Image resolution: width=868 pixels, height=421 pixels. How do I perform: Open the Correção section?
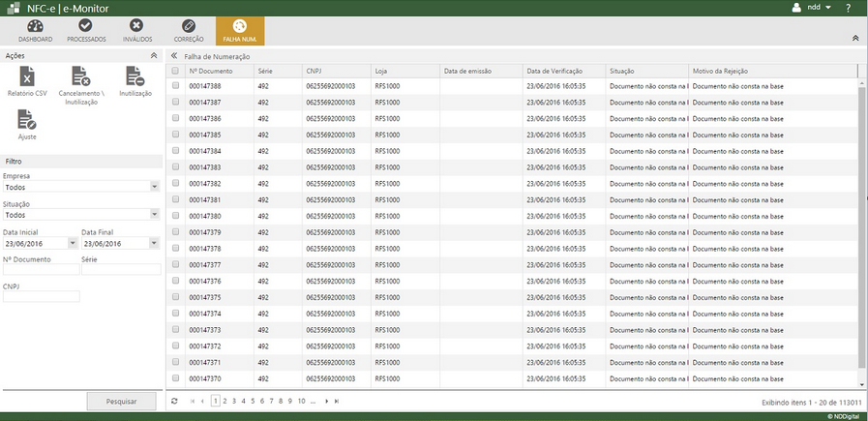pyautogui.click(x=189, y=30)
